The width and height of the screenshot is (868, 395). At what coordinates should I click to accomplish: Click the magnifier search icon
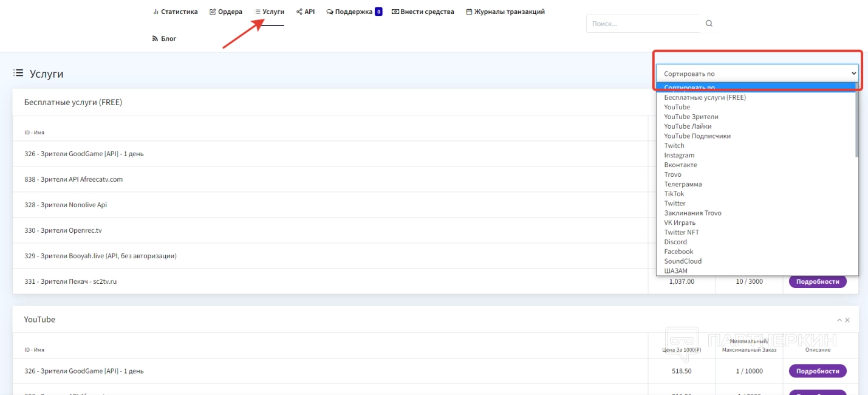[709, 24]
